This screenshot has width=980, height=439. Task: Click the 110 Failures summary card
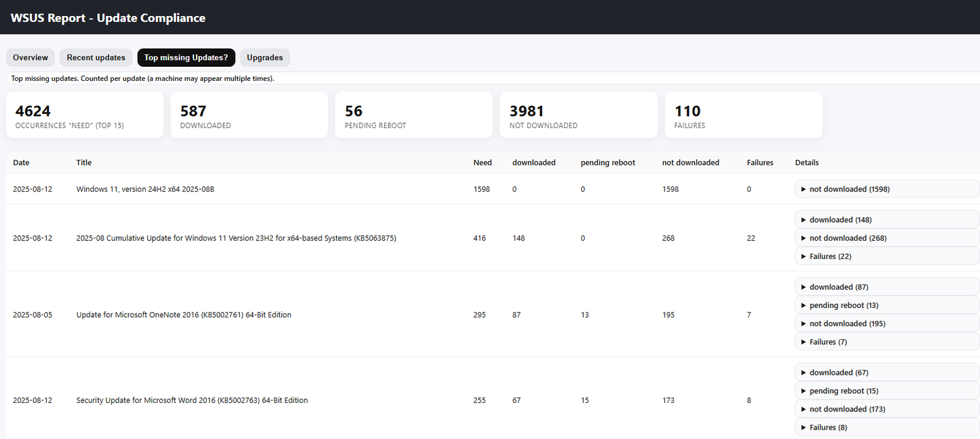[x=743, y=115]
